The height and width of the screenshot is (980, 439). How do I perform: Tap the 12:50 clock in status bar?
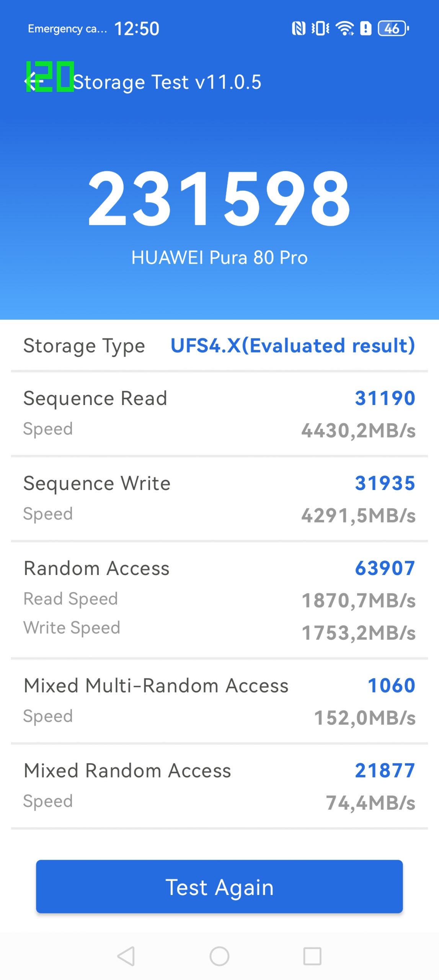[137, 29]
